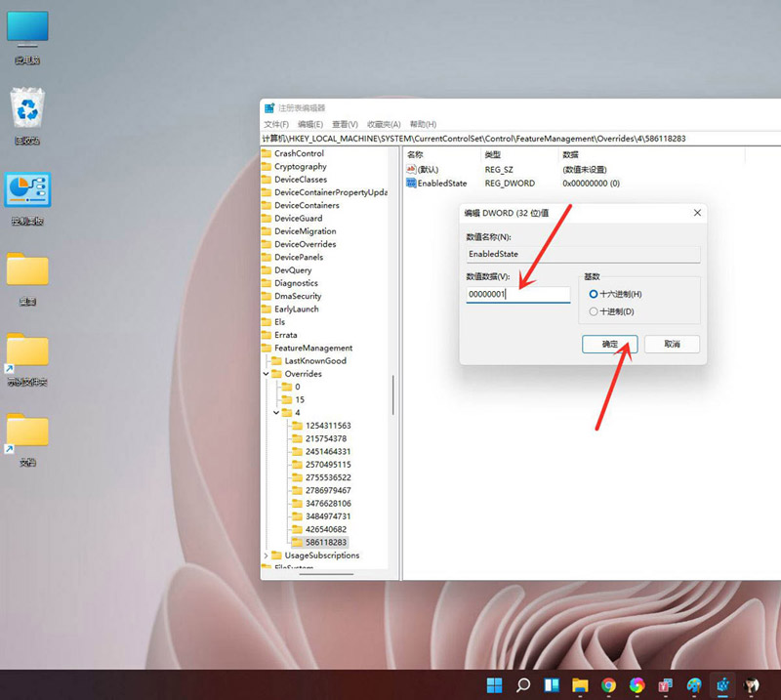Image resolution: width=781 pixels, height=700 pixels.
Task: Select 十六进制(H) hexadecimal radio button
Action: [593, 294]
